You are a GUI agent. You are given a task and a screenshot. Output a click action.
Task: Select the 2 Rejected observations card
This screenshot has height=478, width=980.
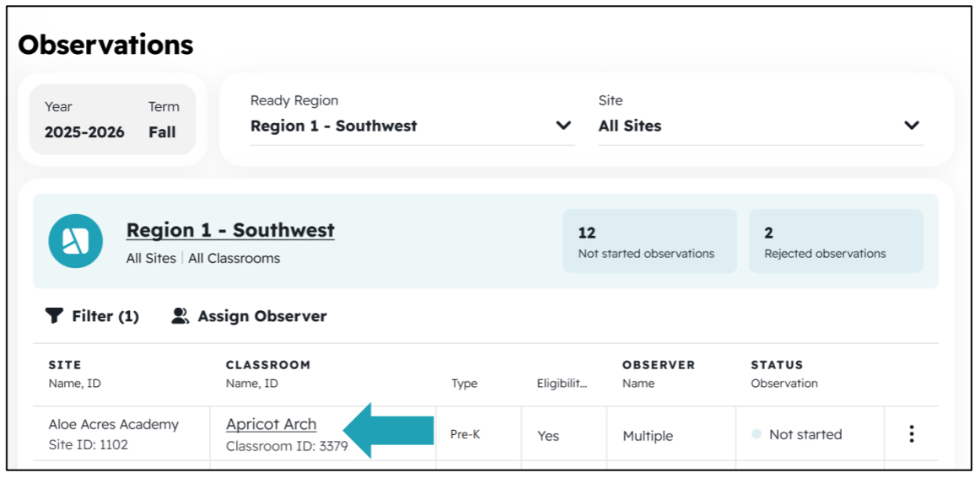[x=836, y=241]
